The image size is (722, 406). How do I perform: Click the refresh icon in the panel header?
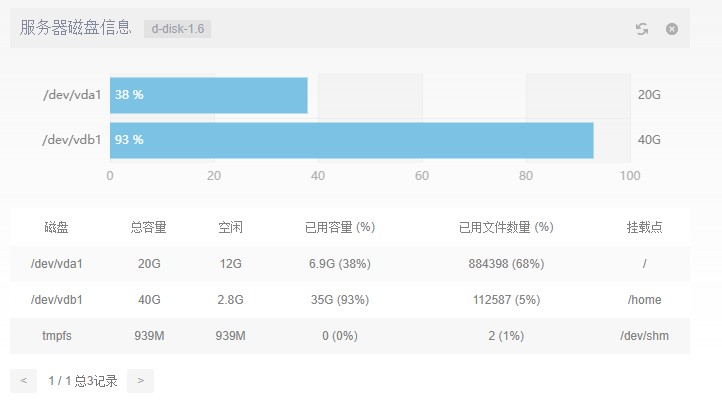pos(642,29)
